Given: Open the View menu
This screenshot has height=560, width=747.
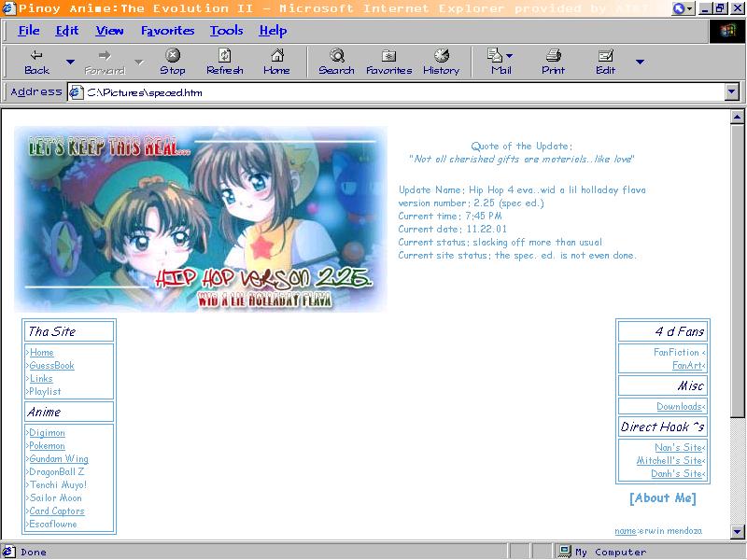Looking at the screenshot, I should pos(109,31).
